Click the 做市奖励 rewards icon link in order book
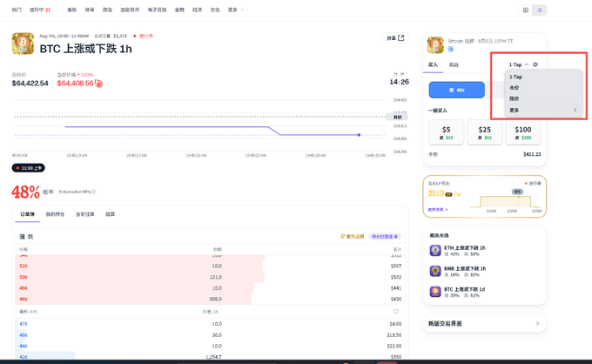The image size is (592, 364). (x=352, y=236)
